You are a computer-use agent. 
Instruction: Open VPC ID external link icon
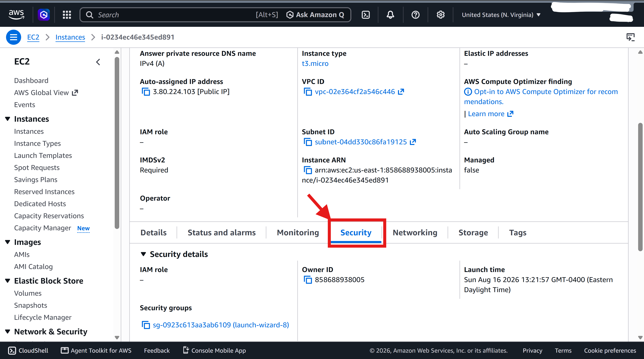(x=401, y=92)
